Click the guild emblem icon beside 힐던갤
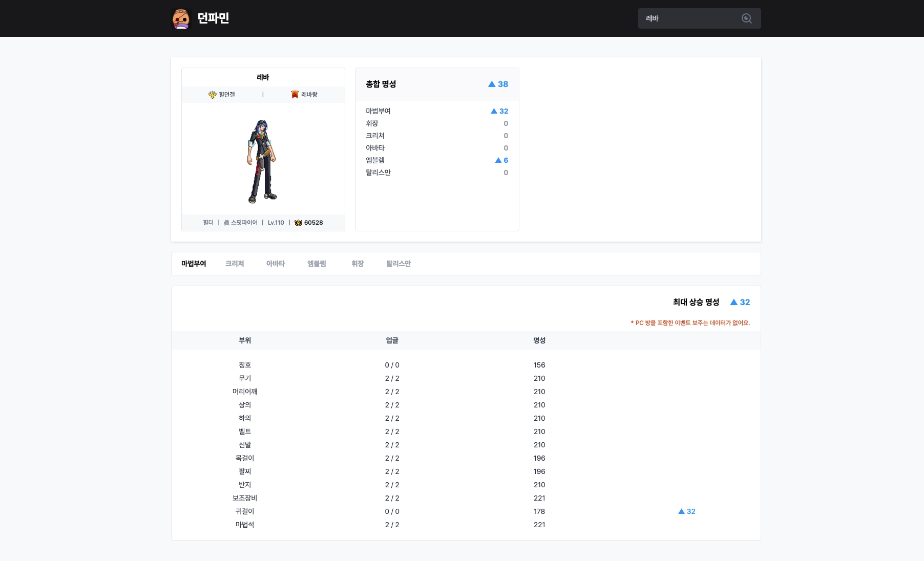Image resolution: width=924 pixels, height=561 pixels. click(x=212, y=95)
